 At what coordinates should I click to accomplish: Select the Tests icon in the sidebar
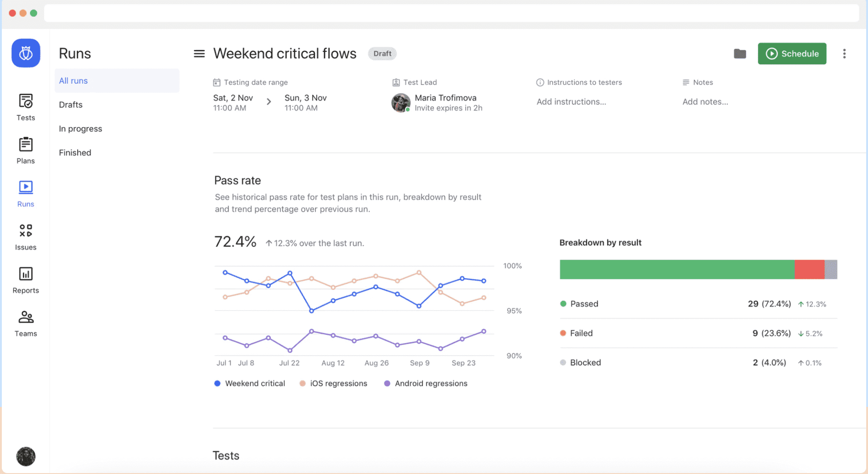pyautogui.click(x=25, y=101)
